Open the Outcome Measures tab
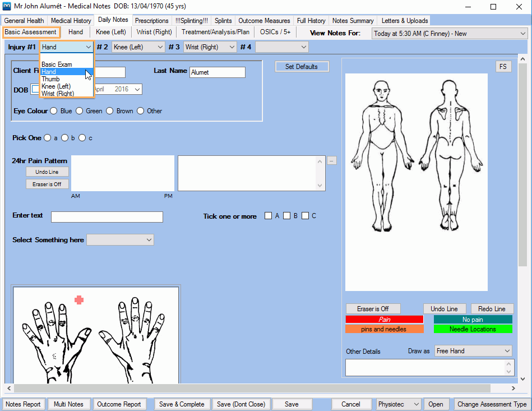The image size is (532, 411). pos(264,21)
